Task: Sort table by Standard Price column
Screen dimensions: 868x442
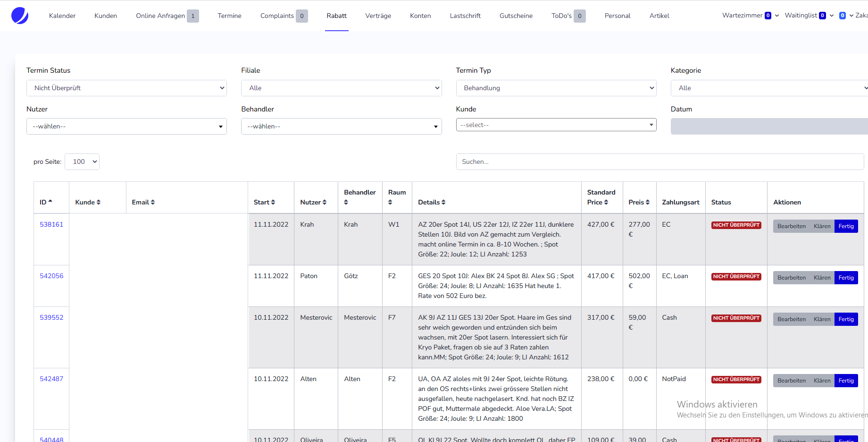Action: (601, 197)
